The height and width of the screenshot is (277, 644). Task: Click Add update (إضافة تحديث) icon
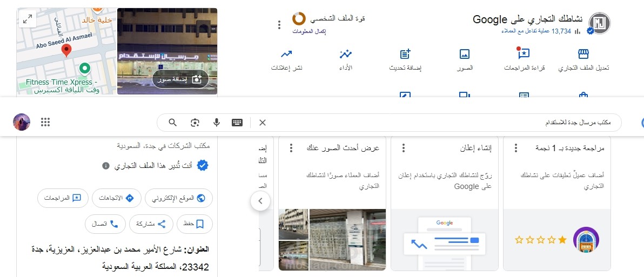[x=405, y=54]
